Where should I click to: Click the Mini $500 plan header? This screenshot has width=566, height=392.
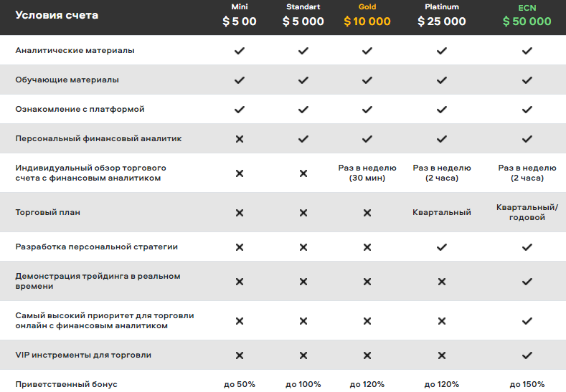pyautogui.click(x=240, y=15)
